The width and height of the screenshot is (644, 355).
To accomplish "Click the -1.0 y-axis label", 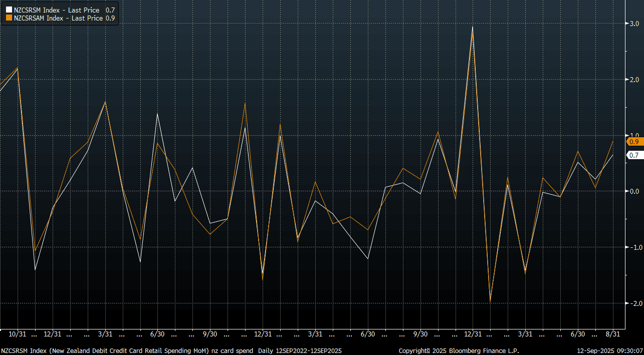I will (632, 247).
